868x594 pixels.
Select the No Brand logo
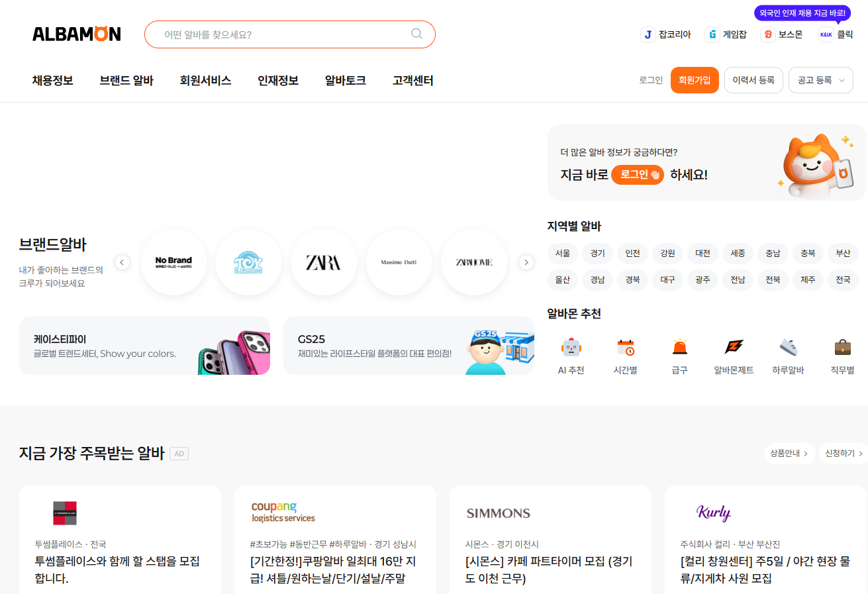point(173,262)
